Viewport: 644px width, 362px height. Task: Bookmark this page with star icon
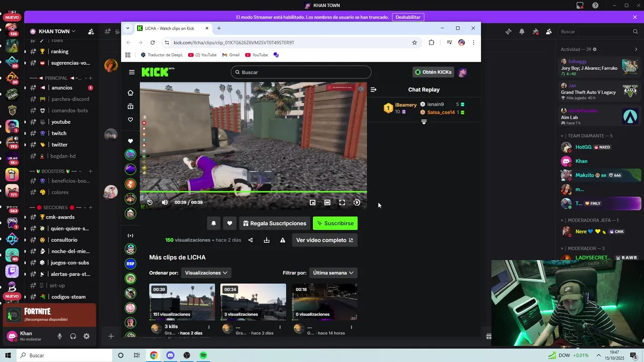[415, 43]
